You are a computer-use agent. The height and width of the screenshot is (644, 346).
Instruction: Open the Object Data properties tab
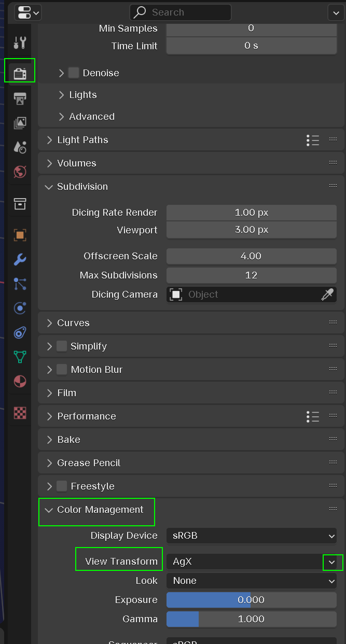20,357
